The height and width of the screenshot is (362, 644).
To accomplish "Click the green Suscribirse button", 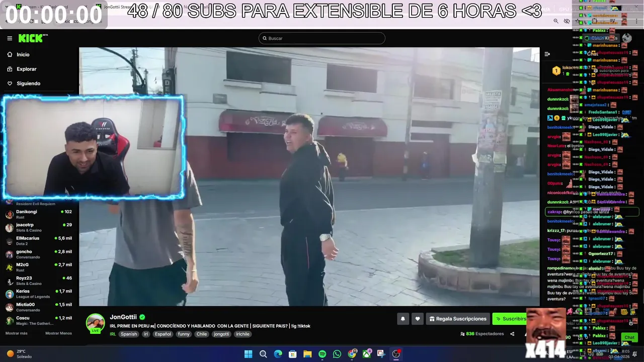I will click(510, 319).
